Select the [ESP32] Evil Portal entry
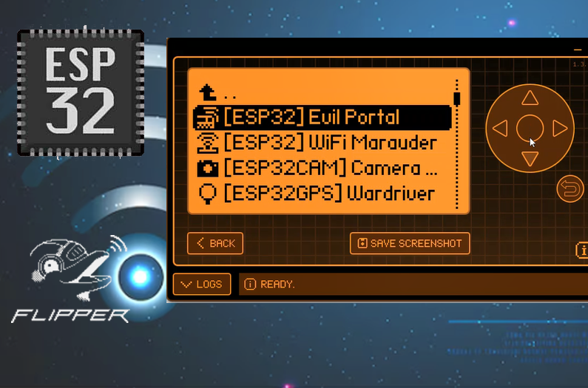This screenshot has width=588, height=388. point(322,118)
